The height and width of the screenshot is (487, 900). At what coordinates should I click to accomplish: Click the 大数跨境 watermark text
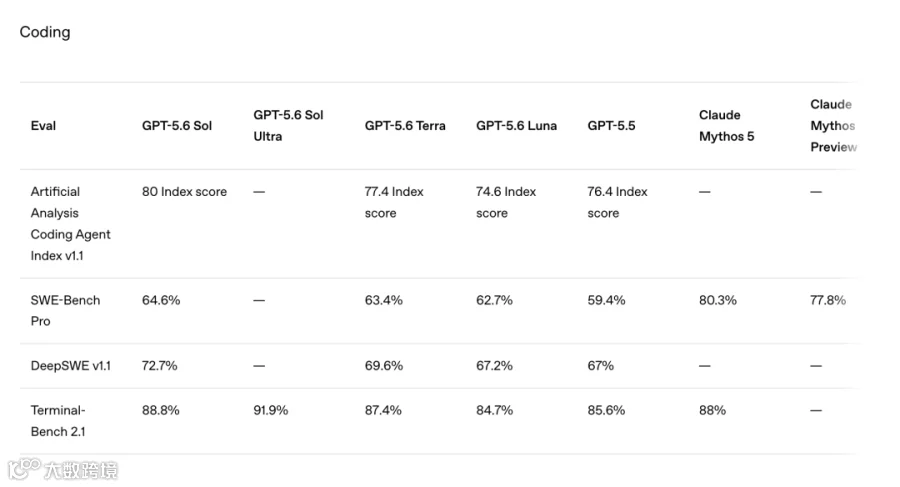tap(81, 470)
